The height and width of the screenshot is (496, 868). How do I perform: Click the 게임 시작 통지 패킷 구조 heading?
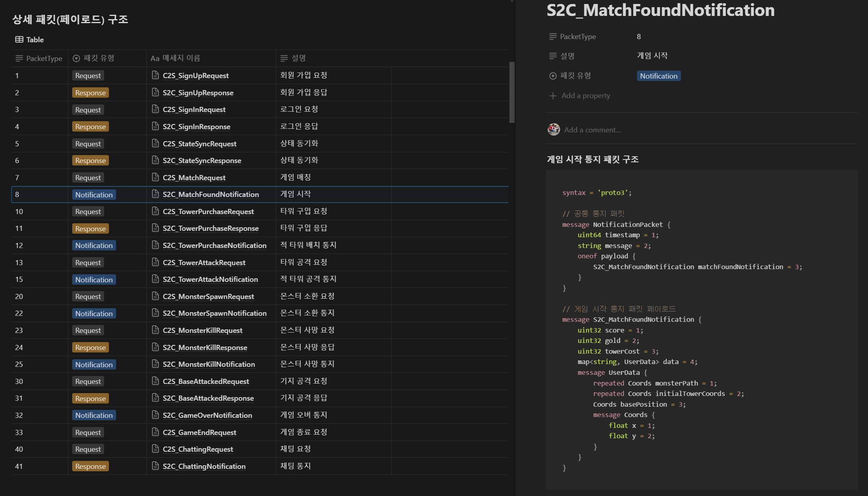click(x=593, y=159)
